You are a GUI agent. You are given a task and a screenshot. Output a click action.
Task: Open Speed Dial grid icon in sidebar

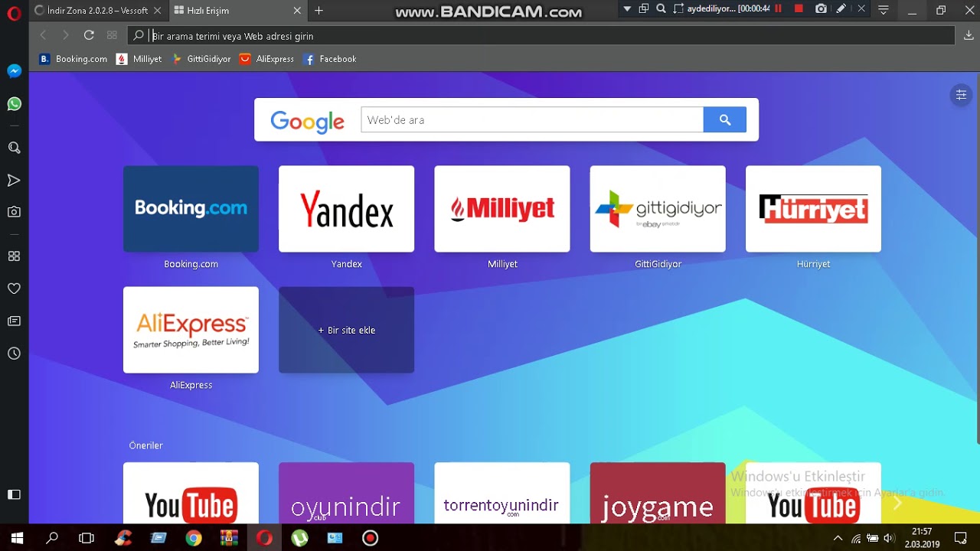pyautogui.click(x=14, y=256)
